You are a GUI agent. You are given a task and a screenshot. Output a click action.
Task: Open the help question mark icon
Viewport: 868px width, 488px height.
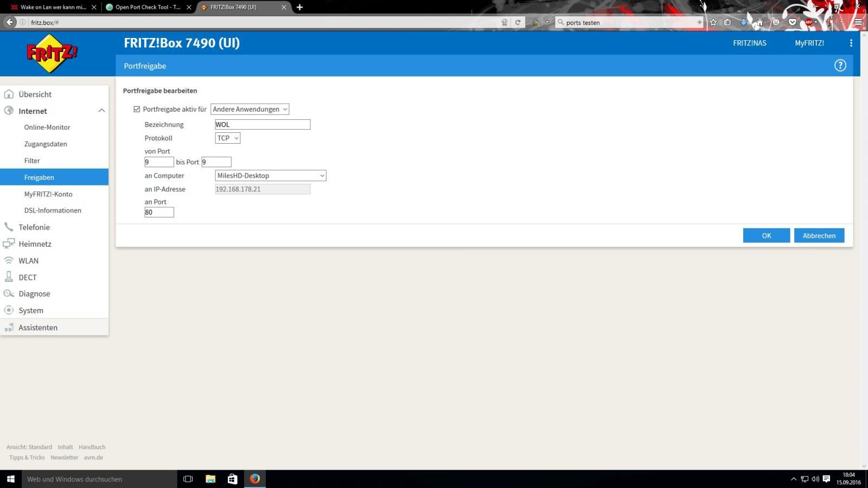[840, 66]
